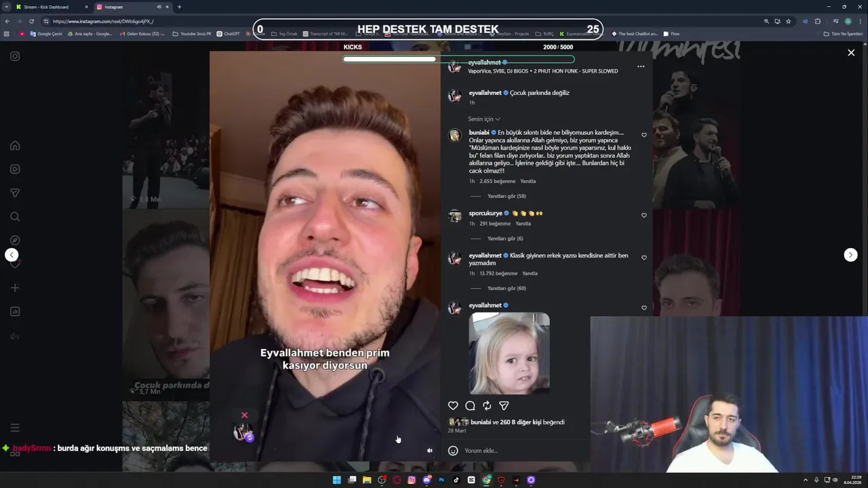Reply to sporcukurye's comment via 'Yanıtla'
The height and width of the screenshot is (488, 868).
click(523, 224)
